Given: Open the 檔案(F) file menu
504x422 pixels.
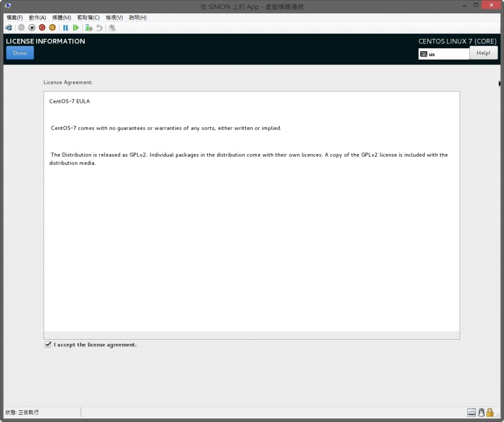Looking at the screenshot, I should (x=14, y=18).
